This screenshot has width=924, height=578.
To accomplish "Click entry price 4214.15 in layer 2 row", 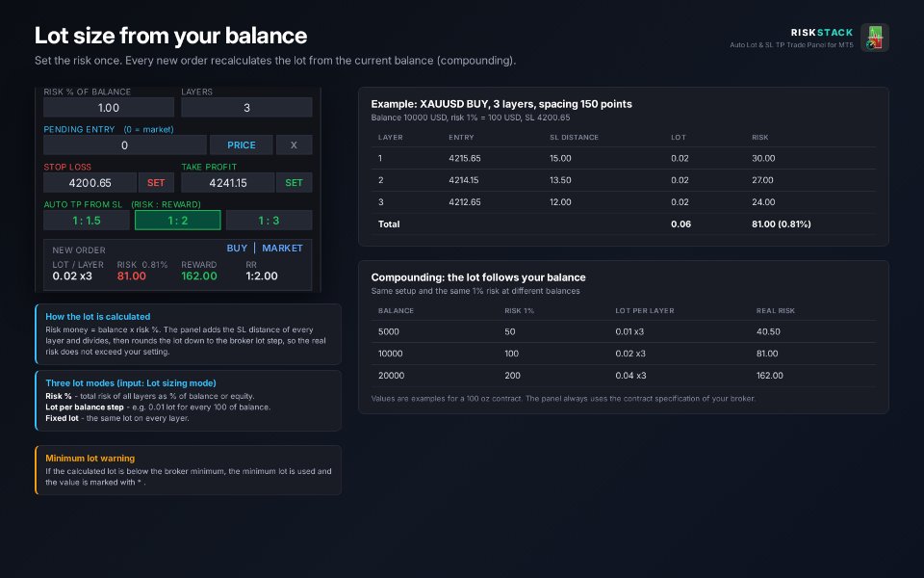I will [464, 180].
